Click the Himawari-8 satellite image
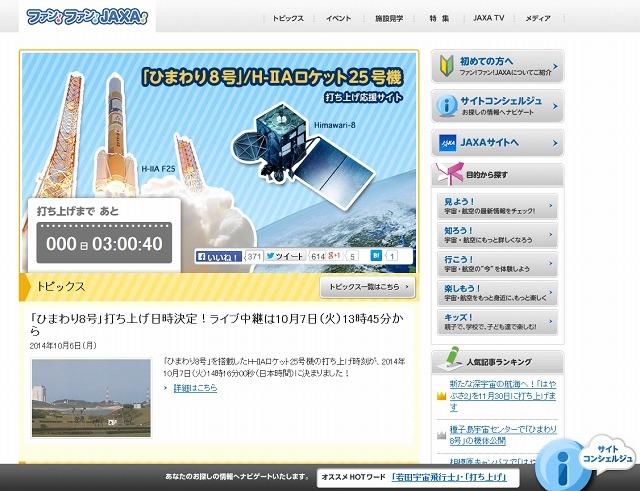Viewport: 640px width, 491px height. [302, 154]
